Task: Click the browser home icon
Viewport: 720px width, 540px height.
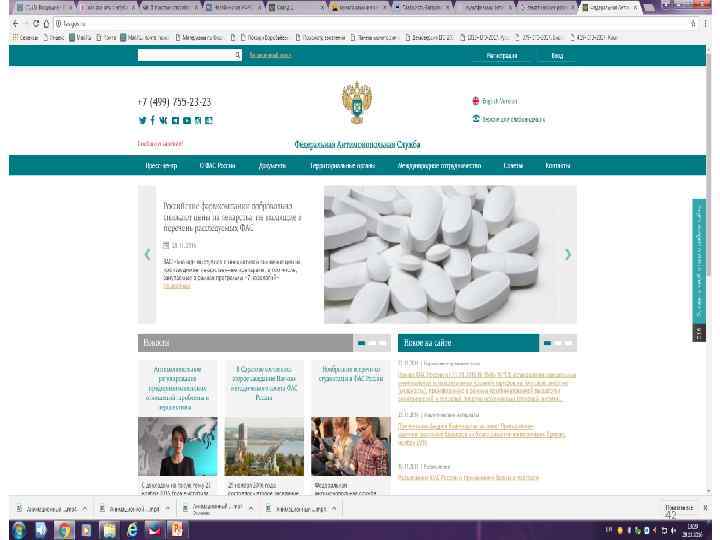Action: 46,23
